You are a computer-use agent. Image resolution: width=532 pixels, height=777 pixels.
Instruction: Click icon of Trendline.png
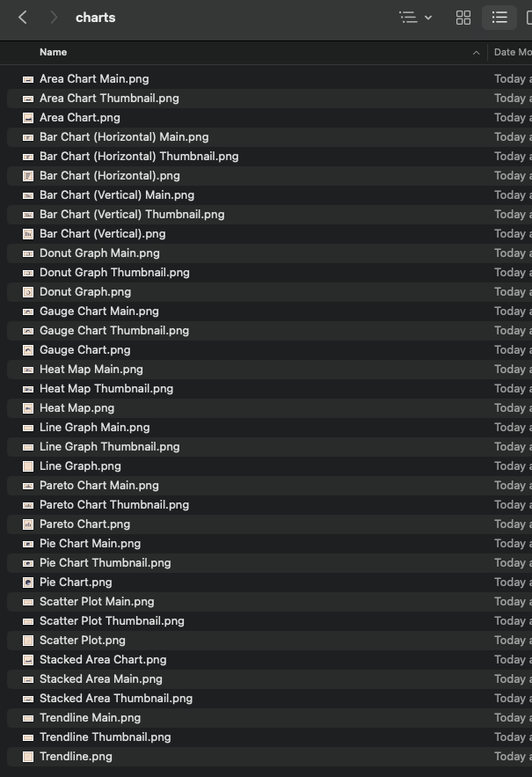click(x=28, y=757)
